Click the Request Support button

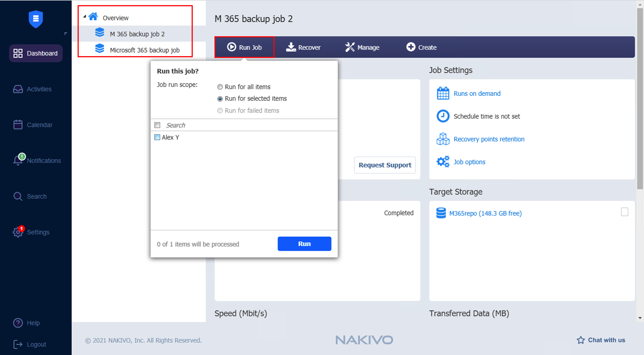(x=385, y=165)
